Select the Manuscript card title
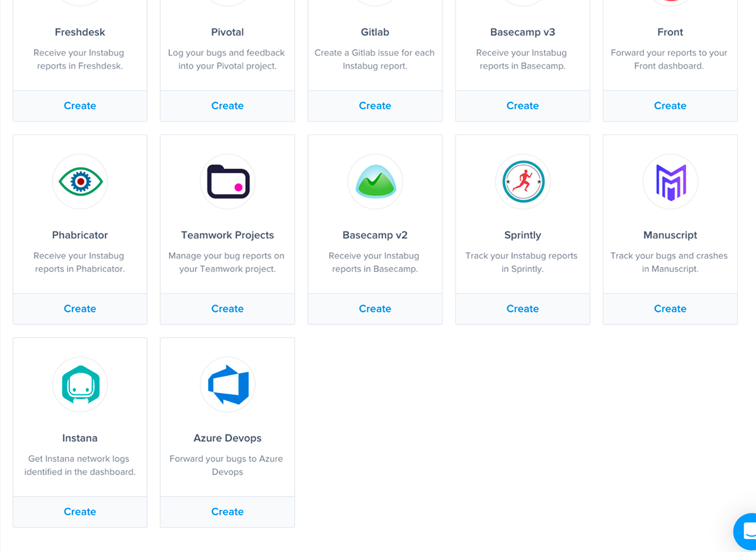 (670, 235)
